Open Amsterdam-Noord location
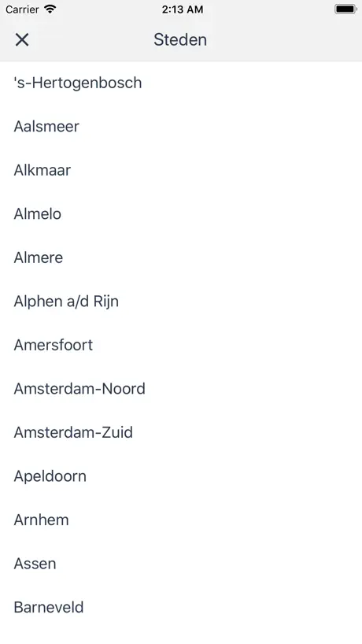This screenshot has height=644, width=362. point(181,389)
